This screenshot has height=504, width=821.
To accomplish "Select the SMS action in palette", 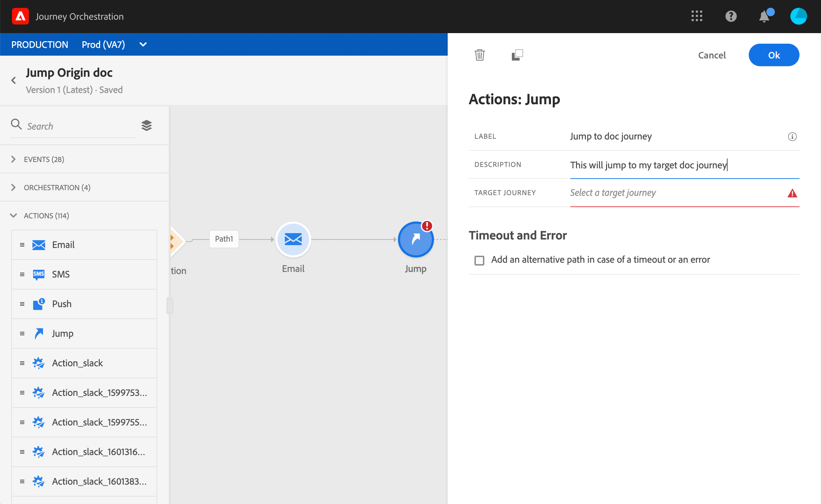I will pyautogui.click(x=61, y=274).
